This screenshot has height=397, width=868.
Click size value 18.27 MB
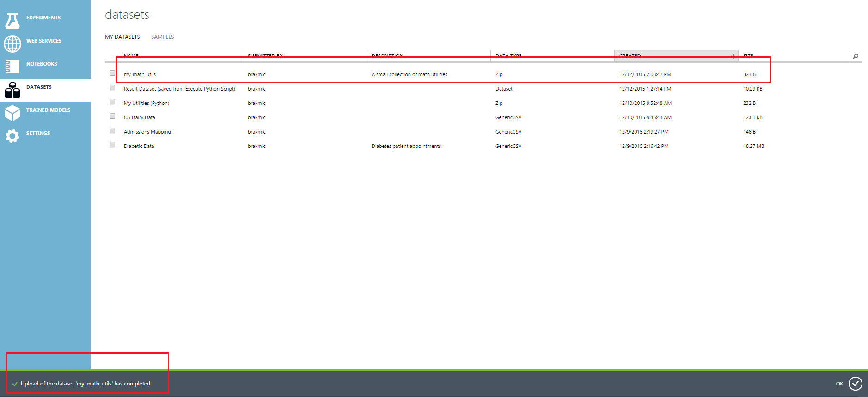click(753, 146)
